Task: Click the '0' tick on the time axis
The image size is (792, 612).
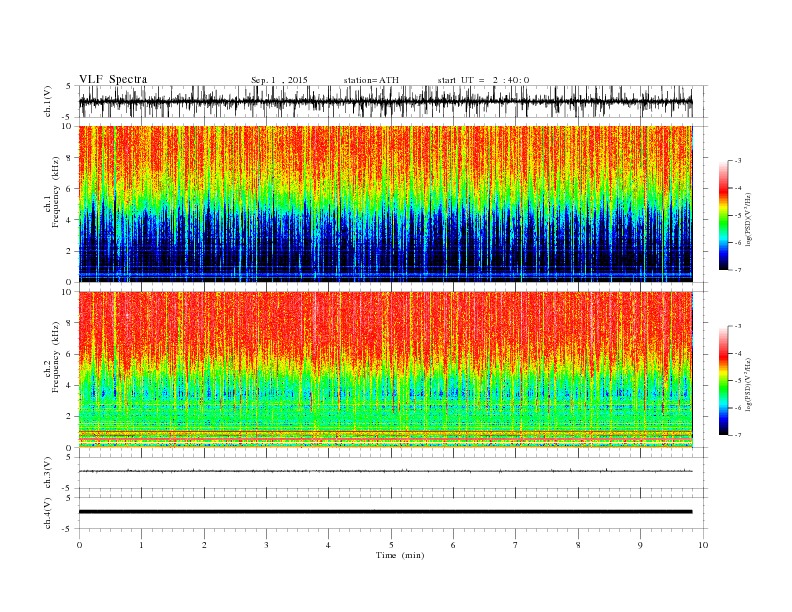Action: (x=79, y=545)
